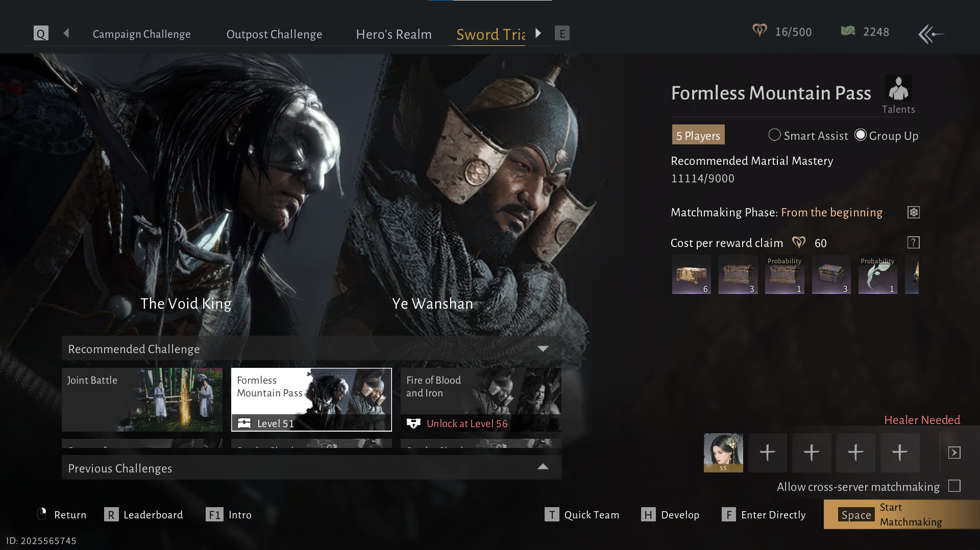980x550 pixels.
Task: Click the stamina heart icon
Action: [759, 31]
